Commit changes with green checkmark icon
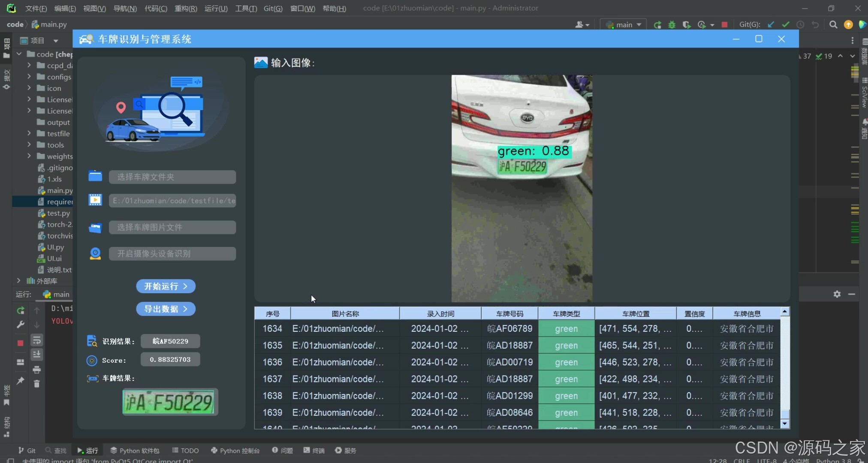This screenshot has height=463, width=868. click(786, 24)
